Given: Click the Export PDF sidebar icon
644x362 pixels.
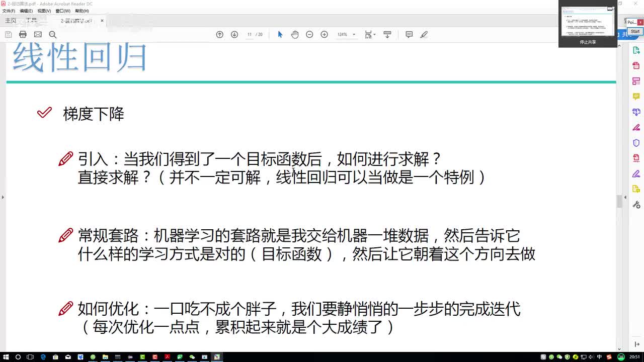Looking at the screenshot, I should coord(636,50).
